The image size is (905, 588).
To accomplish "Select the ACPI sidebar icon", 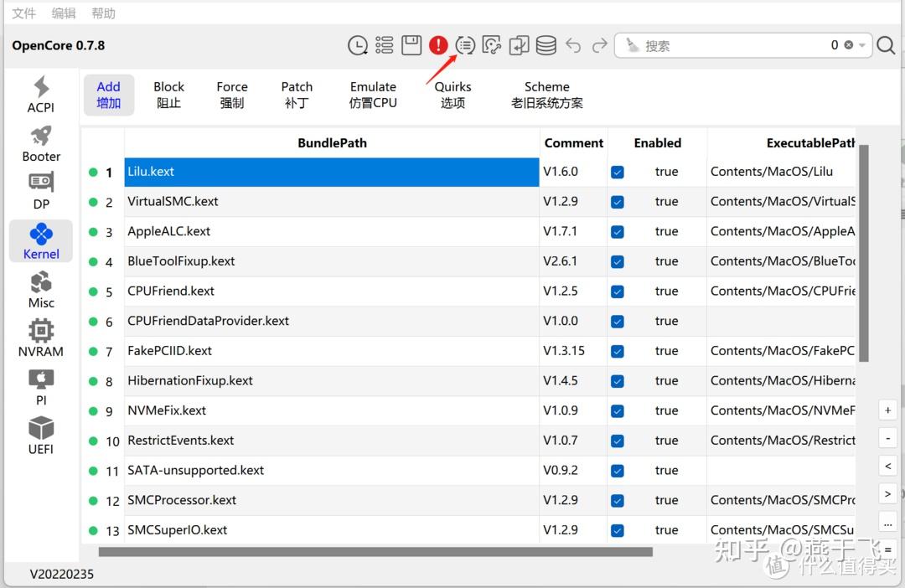I will tap(40, 93).
